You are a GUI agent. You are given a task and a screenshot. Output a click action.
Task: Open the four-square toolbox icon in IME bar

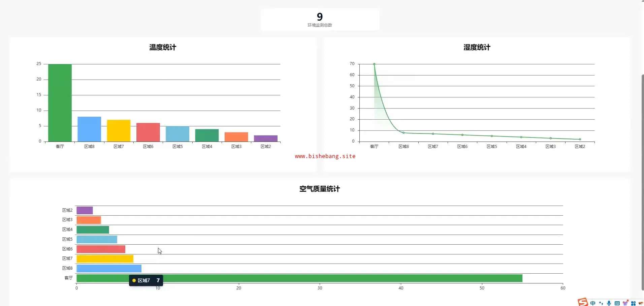tap(633, 303)
